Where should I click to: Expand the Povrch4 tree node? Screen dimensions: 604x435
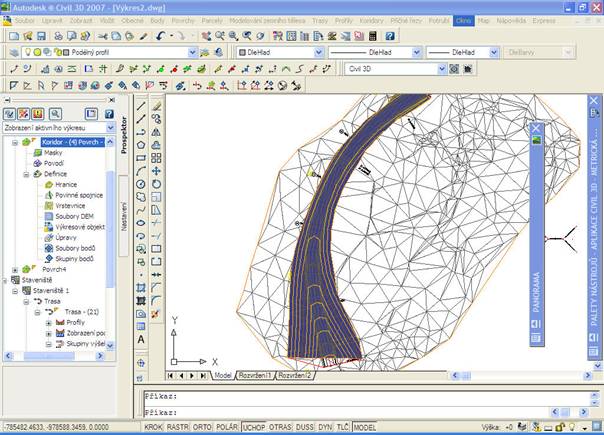point(15,269)
